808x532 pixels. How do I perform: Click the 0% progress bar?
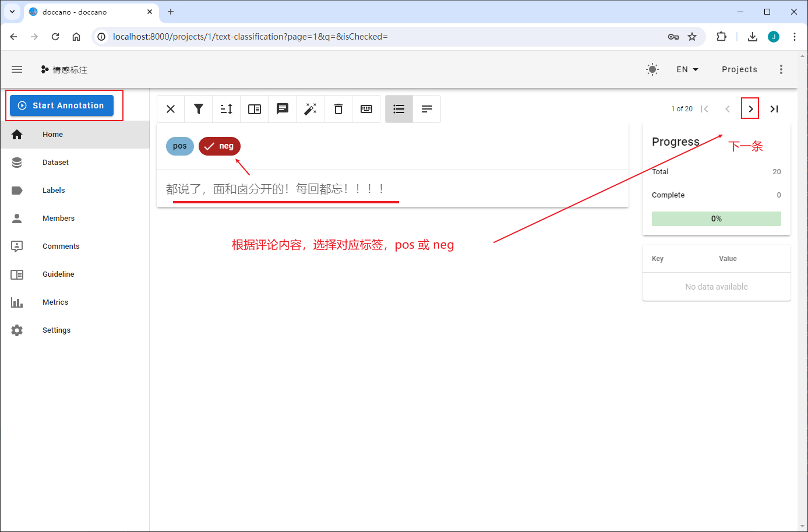716,219
